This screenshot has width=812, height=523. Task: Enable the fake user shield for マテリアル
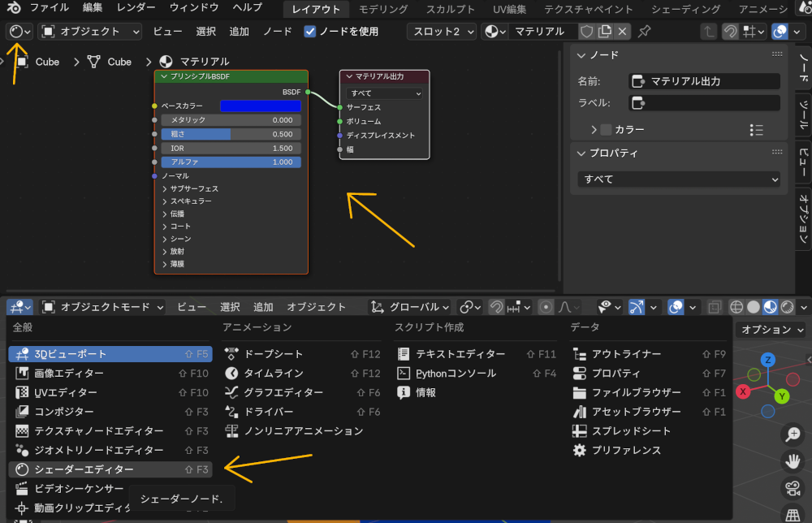587,32
